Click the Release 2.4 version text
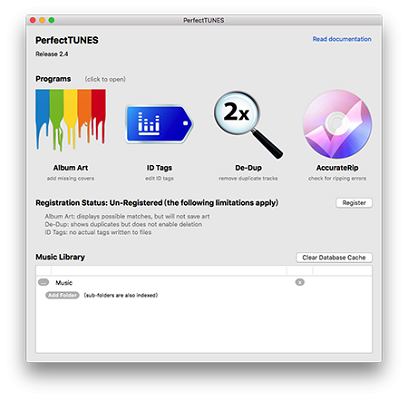This screenshot has height=400, width=408. [x=52, y=54]
